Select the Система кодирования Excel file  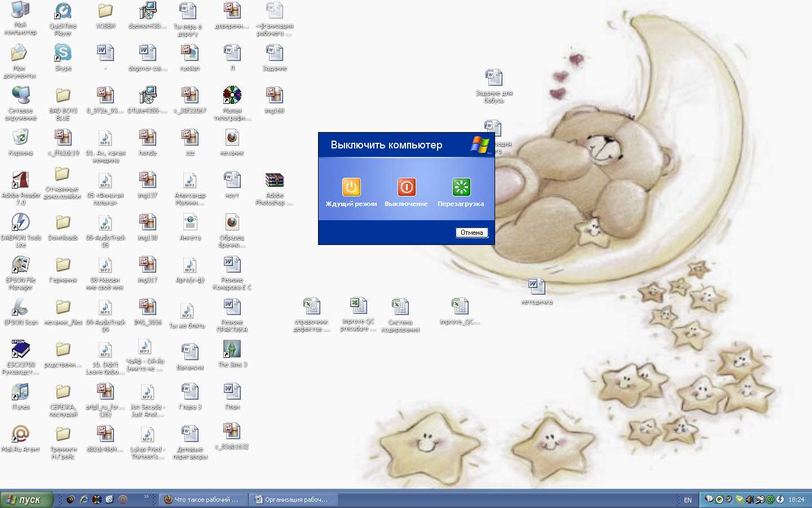pos(400,315)
